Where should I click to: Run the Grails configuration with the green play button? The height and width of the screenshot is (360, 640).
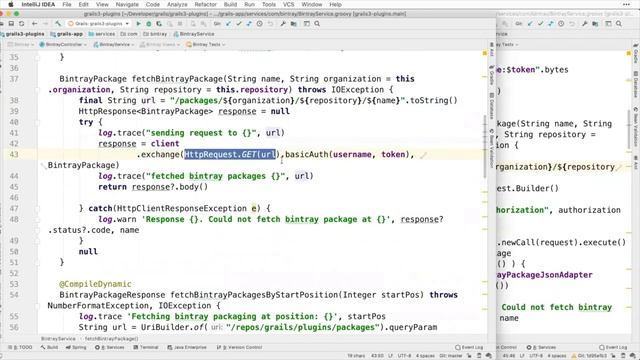[x=138, y=24]
